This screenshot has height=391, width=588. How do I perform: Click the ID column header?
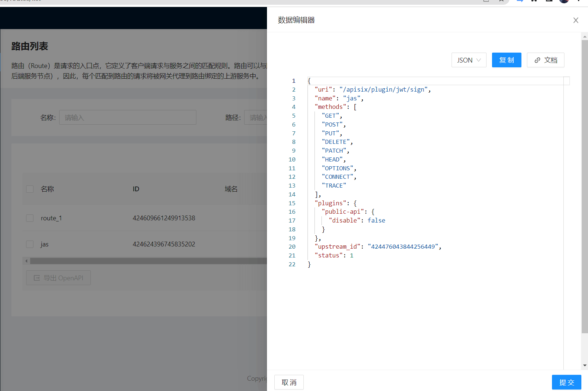click(x=136, y=189)
